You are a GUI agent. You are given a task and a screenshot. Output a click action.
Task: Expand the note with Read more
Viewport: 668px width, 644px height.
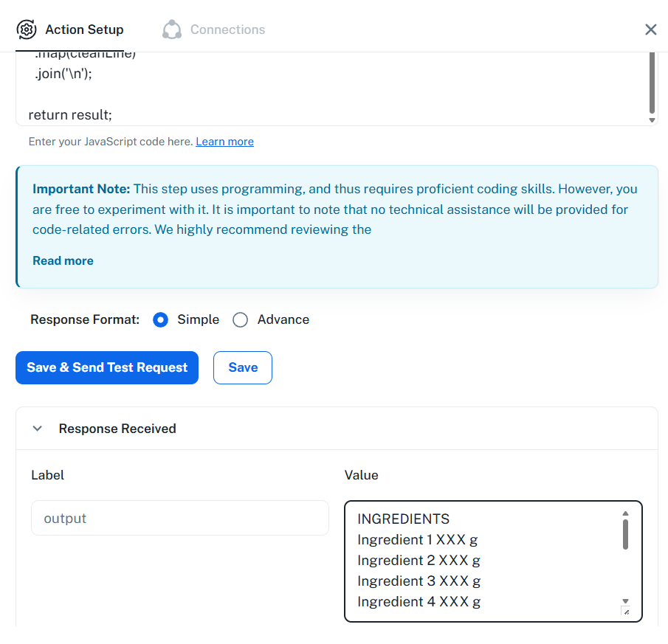pos(63,260)
